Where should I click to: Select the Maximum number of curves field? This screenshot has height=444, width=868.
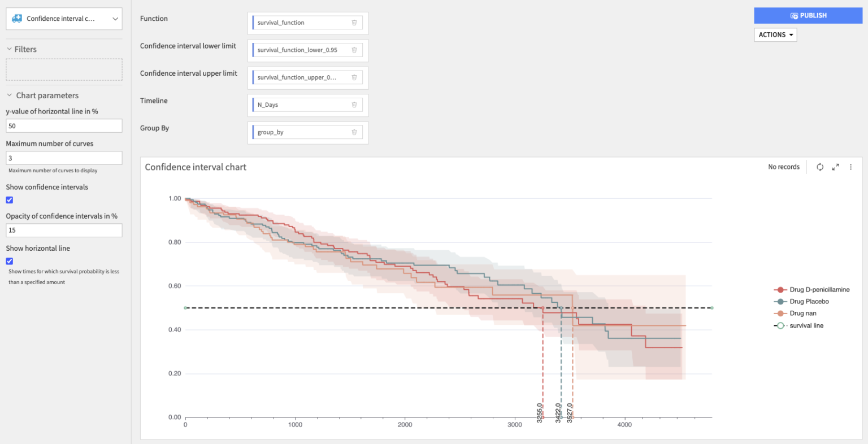pos(64,158)
